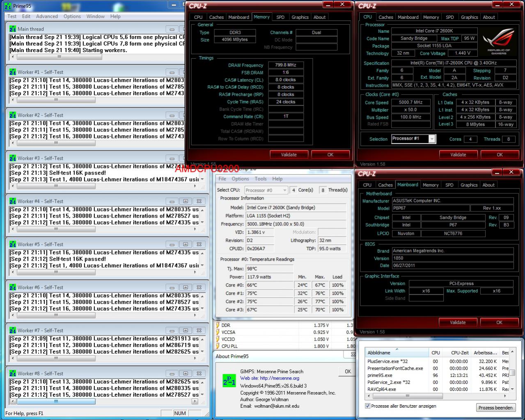
Task: Open the Advanced menu in Prime95
Action: click(x=47, y=16)
